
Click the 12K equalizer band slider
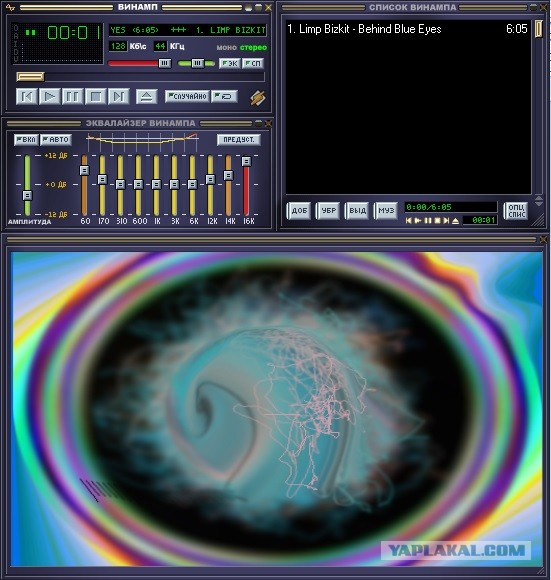pyautogui.click(x=210, y=185)
